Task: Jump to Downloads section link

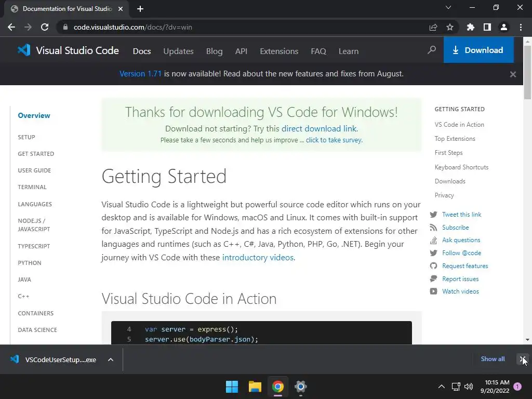Action: click(x=450, y=181)
